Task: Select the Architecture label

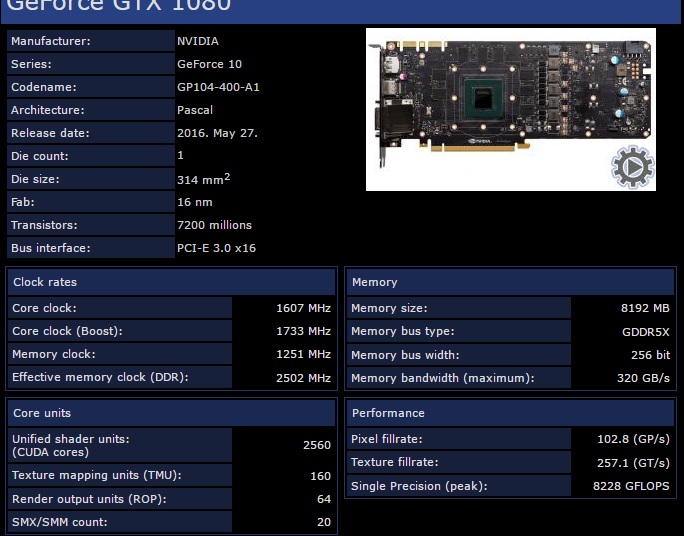Action: click(48, 110)
